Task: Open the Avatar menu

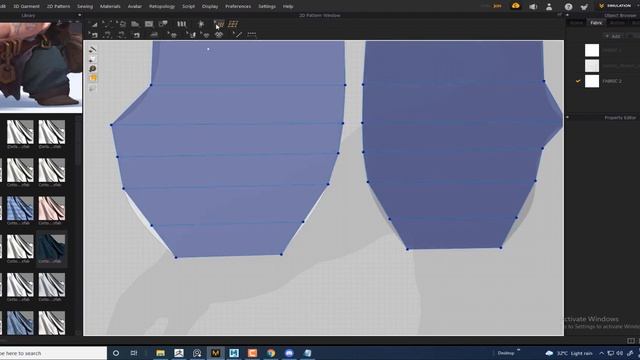Action: click(134, 6)
